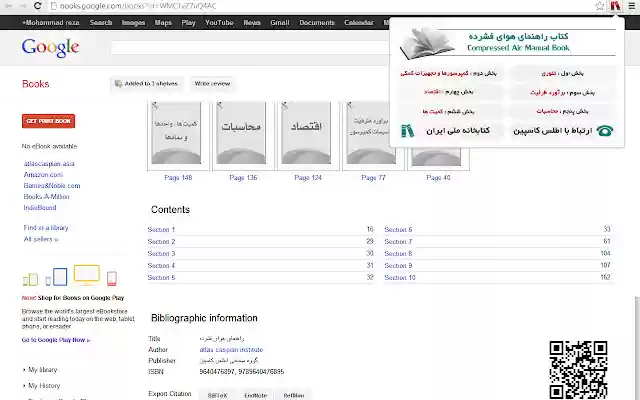Open the IndieBound link
Image resolution: width=640 pixels, height=400 pixels.
click(40, 208)
